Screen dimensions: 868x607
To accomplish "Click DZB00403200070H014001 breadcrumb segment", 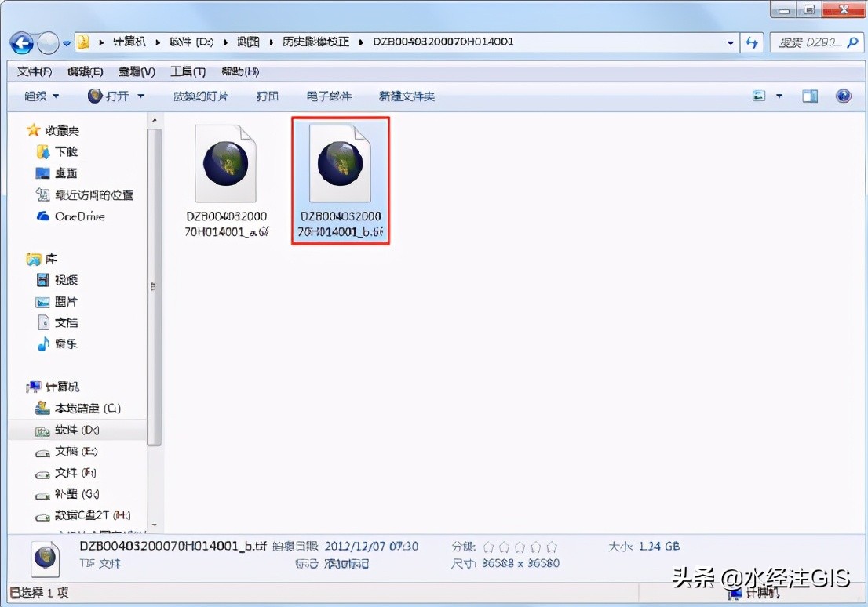I will [443, 42].
